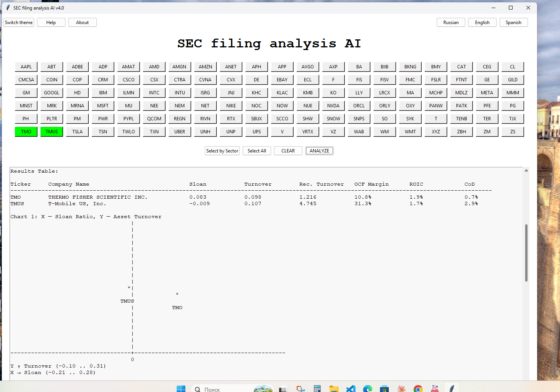
Task: Toggle the GOOGL ticker selection
Action: (x=52, y=93)
